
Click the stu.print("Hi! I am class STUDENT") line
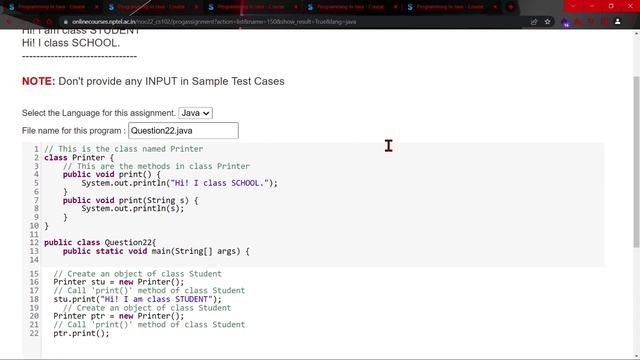(x=138, y=299)
